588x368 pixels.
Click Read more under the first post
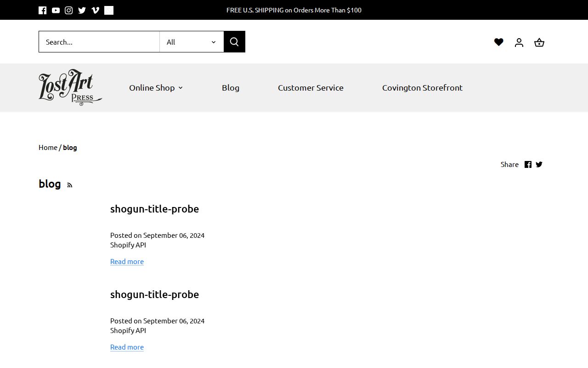pyautogui.click(x=127, y=261)
